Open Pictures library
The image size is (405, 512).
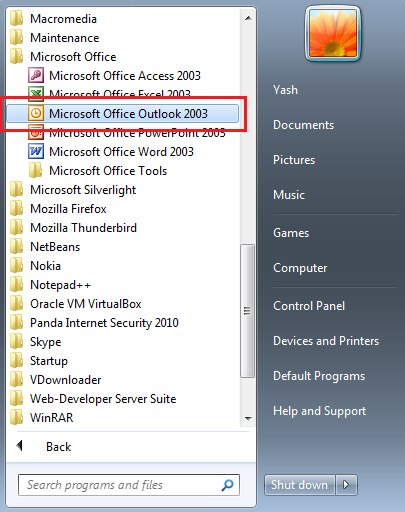click(x=294, y=160)
